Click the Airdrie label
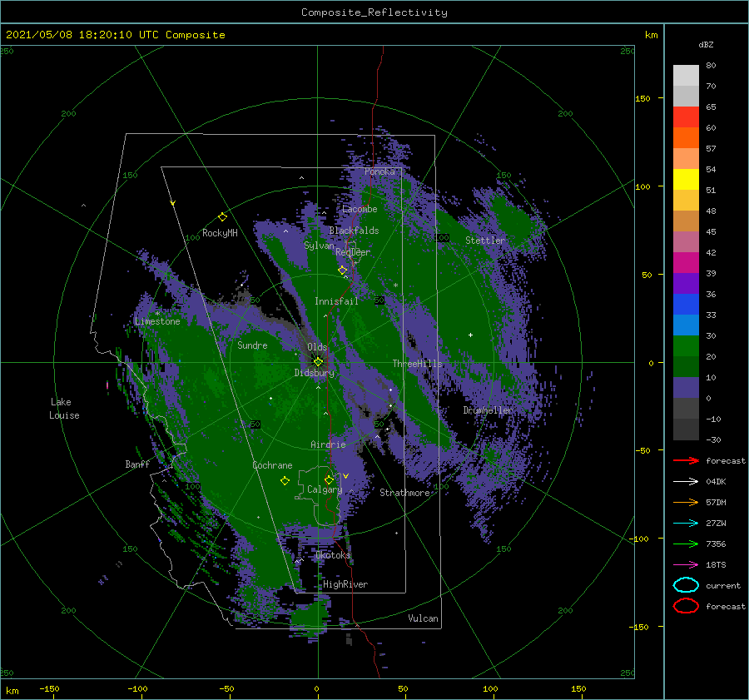 pos(328,444)
